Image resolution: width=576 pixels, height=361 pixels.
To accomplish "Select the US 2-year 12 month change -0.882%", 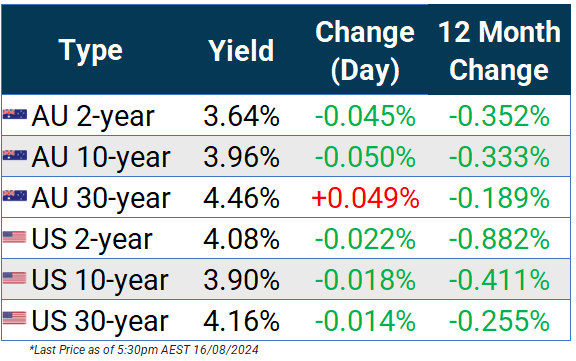I will click(499, 239).
